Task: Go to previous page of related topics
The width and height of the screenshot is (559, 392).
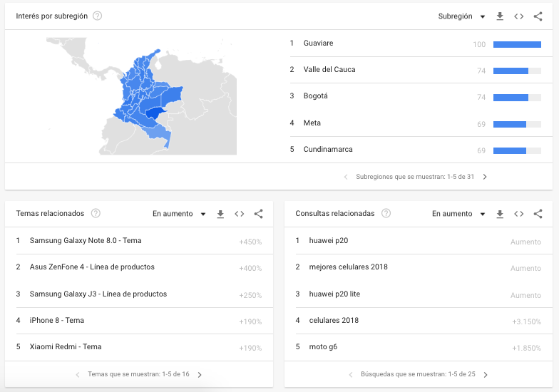Action: coord(78,375)
